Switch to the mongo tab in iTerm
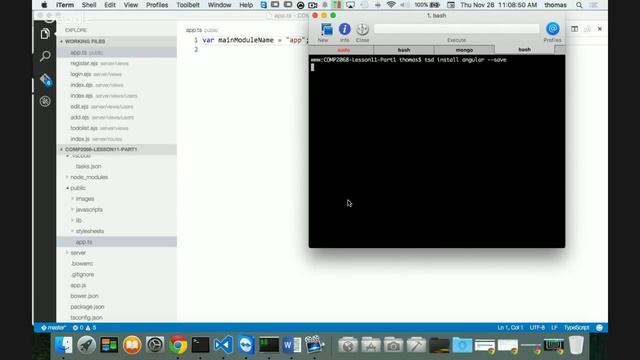The width and height of the screenshot is (640, 360). coord(464,50)
